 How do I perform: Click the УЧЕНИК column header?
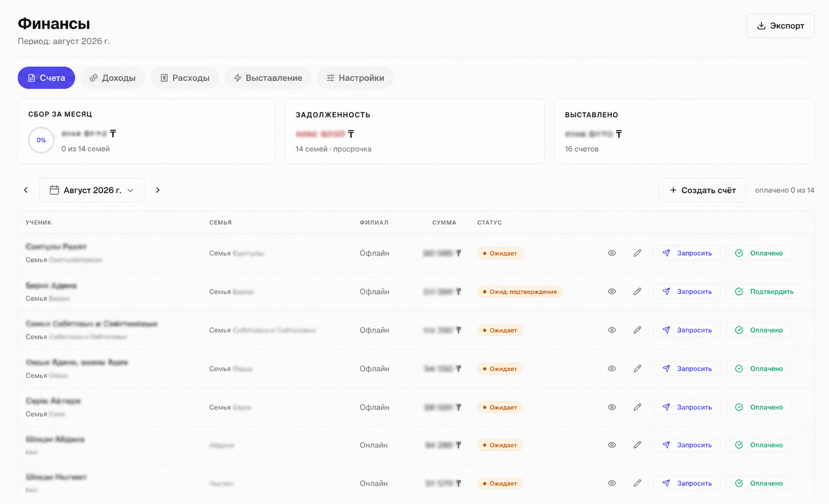pos(39,223)
